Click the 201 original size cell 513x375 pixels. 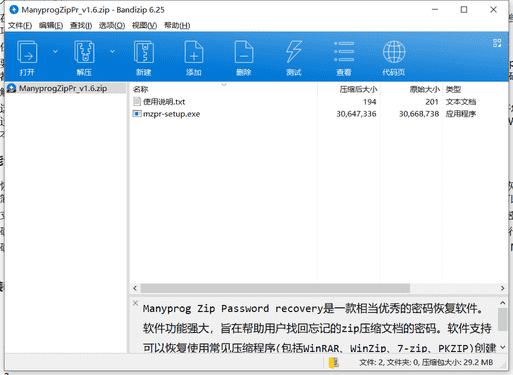coord(432,102)
